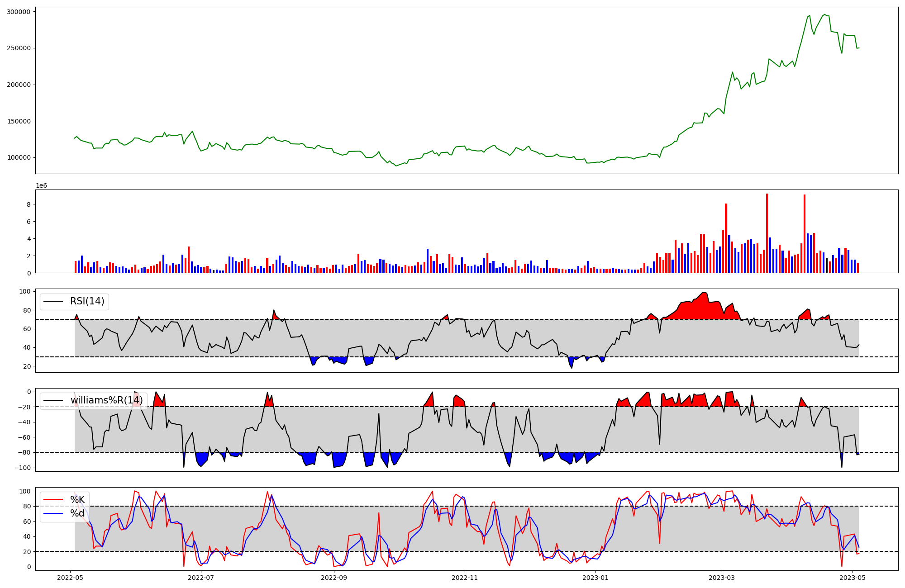Click the 2022-05 x-axis date label
This screenshot has width=905, height=588.
click(70, 577)
